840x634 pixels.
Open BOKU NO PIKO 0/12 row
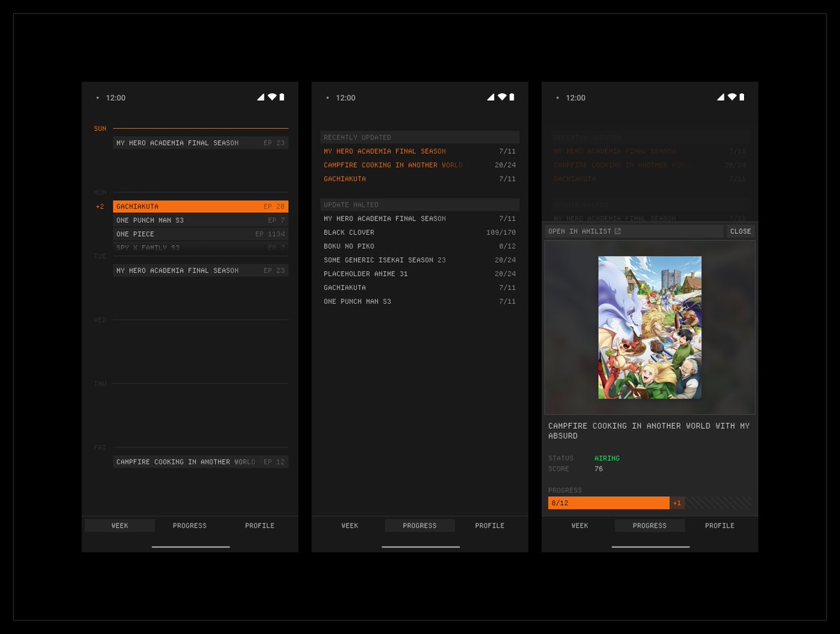pyautogui.click(x=420, y=246)
